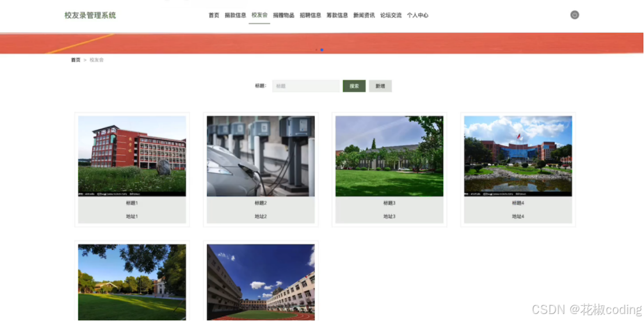Open 论坛交流 from the top menu
The height and width of the screenshot is (321, 644).
[x=391, y=15]
